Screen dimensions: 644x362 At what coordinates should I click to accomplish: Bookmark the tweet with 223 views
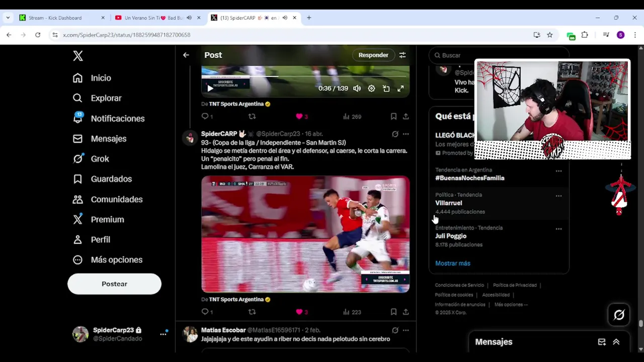click(393, 312)
